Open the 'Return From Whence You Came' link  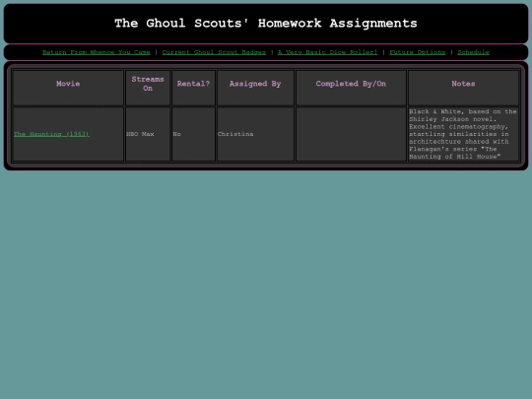point(96,52)
